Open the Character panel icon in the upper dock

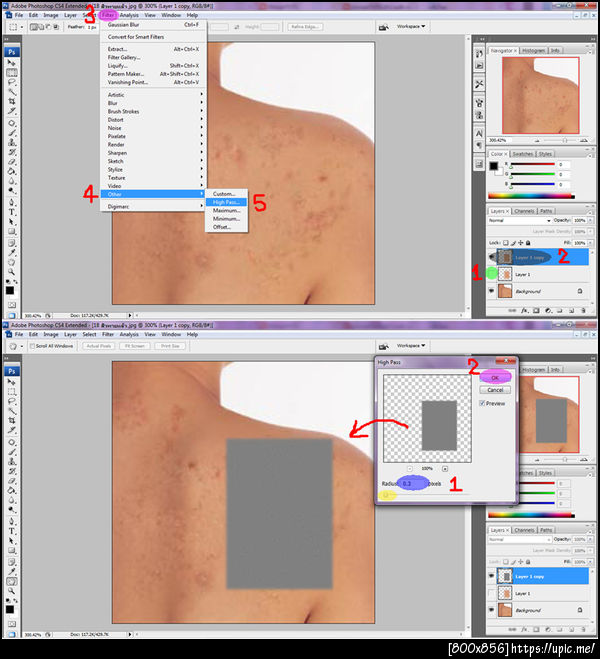point(479,134)
